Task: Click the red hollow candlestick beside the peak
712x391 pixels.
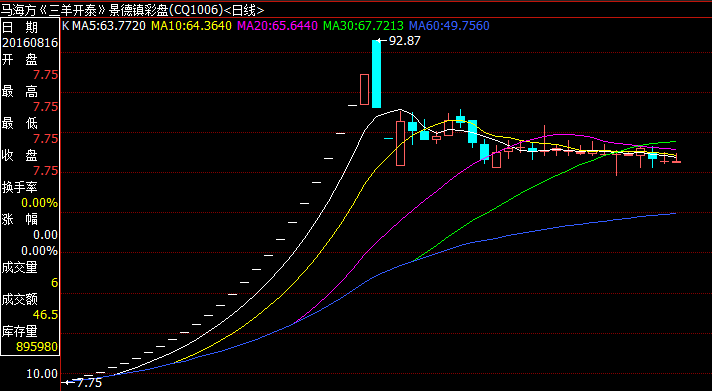Action: click(364, 89)
